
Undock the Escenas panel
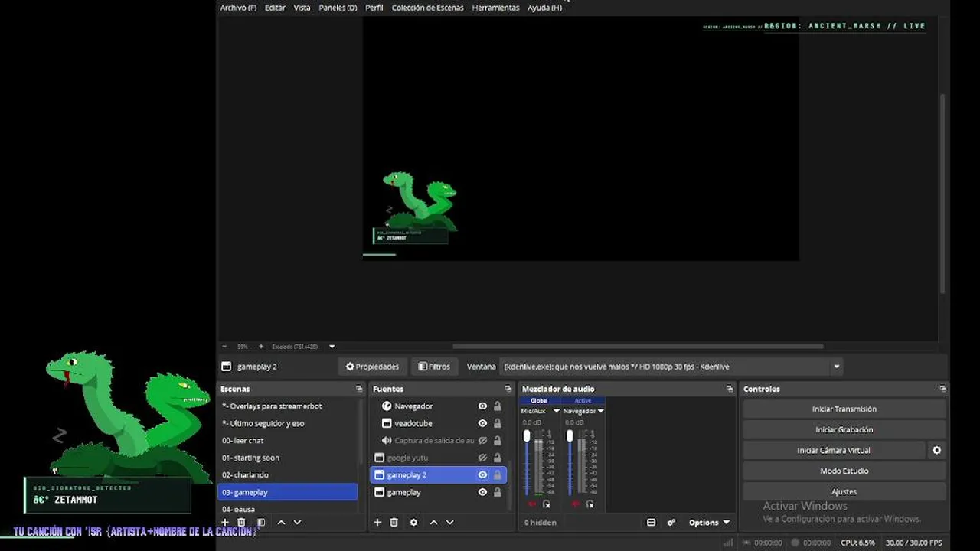(359, 389)
